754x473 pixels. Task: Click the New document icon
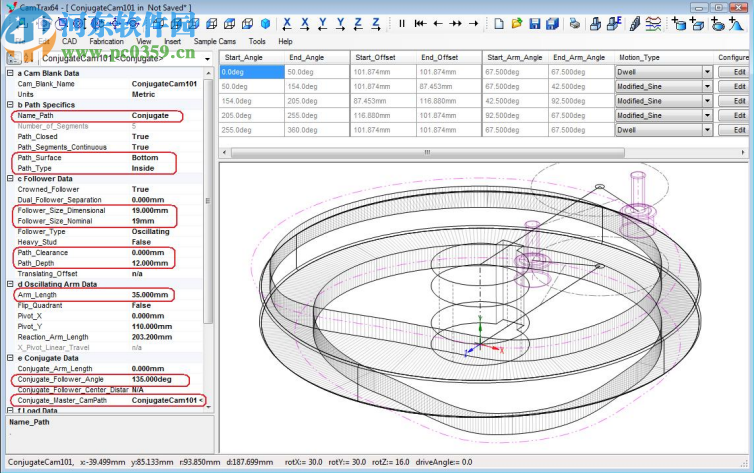(497, 23)
